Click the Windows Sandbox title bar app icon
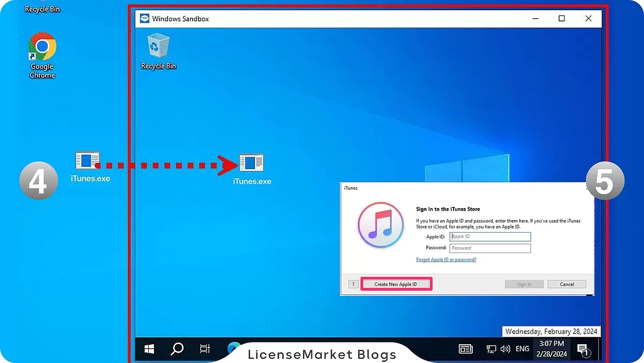Screen dimensions: 644x363 pos(144,19)
